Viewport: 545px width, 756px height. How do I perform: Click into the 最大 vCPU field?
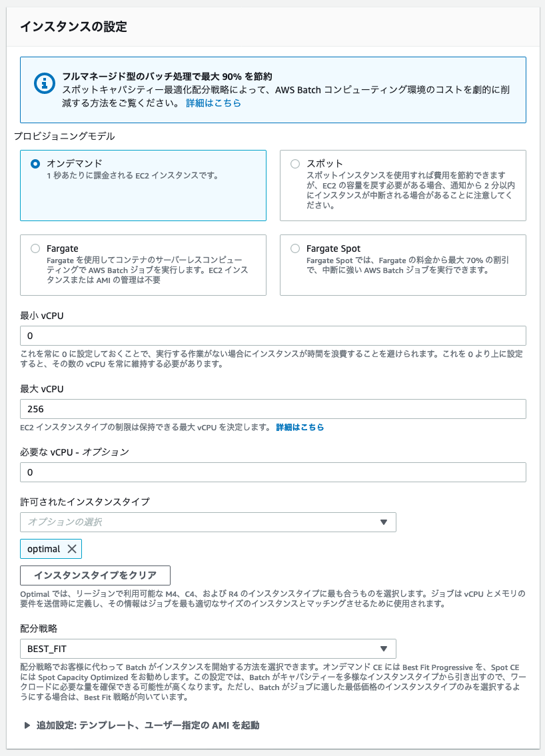[273, 409]
